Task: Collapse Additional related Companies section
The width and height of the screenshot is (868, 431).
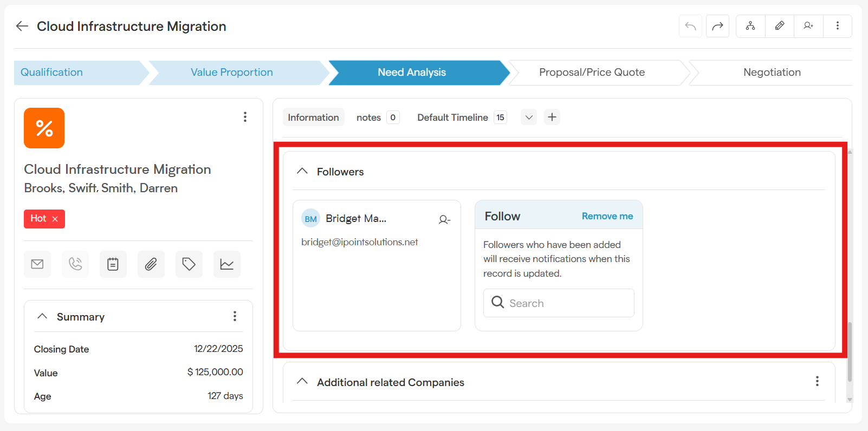Action: (302, 382)
